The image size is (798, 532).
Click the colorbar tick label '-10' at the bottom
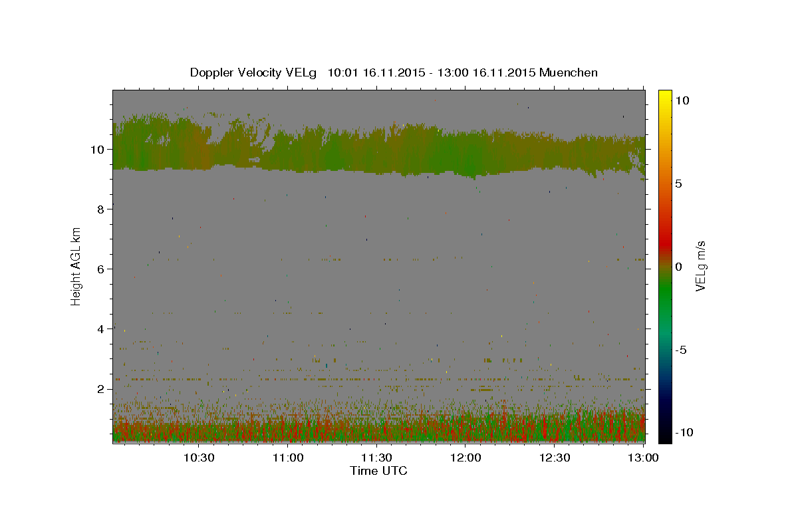coord(685,432)
